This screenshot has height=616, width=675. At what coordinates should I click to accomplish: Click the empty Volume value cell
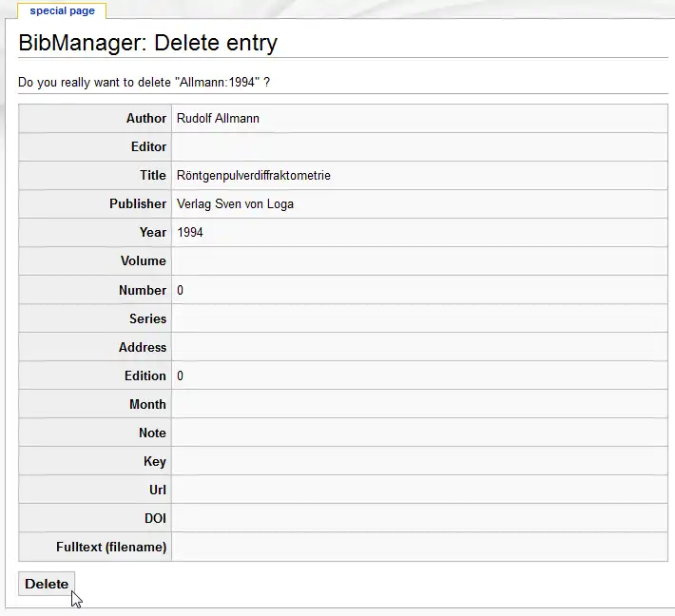pos(419,261)
